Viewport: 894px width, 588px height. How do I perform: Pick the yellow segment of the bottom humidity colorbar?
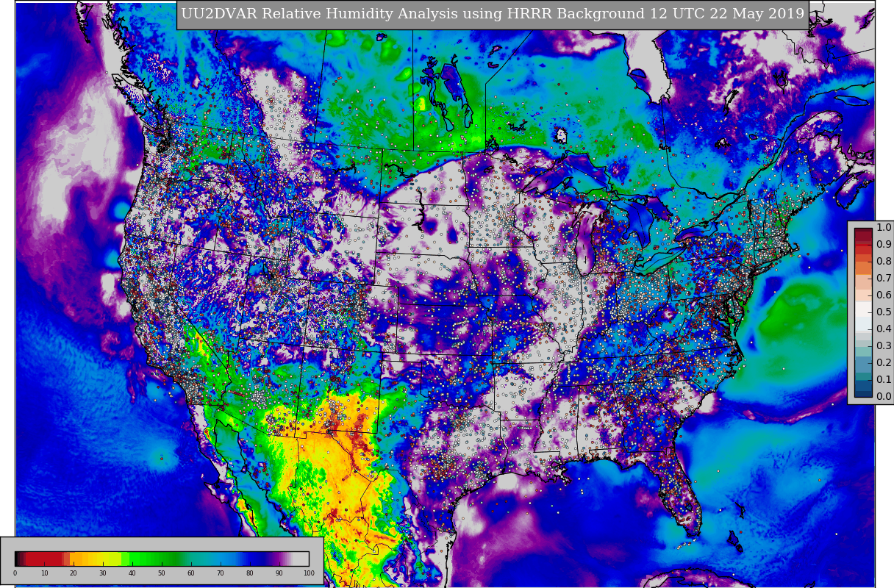point(105,559)
